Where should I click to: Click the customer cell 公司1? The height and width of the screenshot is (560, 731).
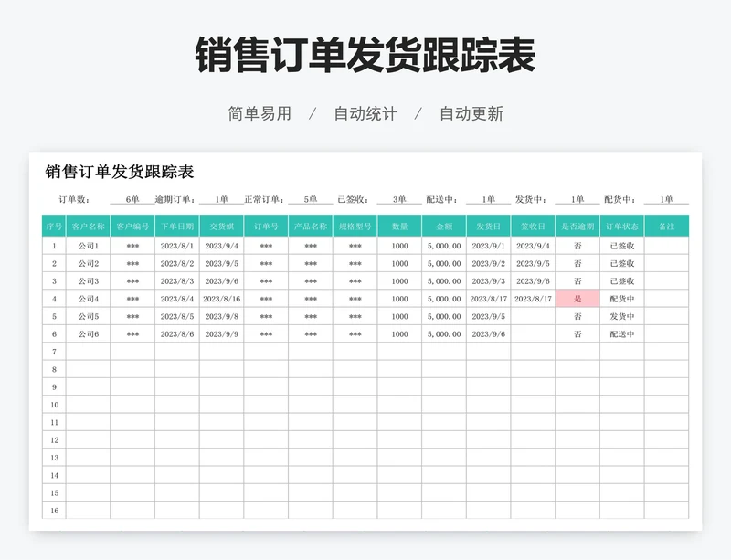tap(88, 246)
